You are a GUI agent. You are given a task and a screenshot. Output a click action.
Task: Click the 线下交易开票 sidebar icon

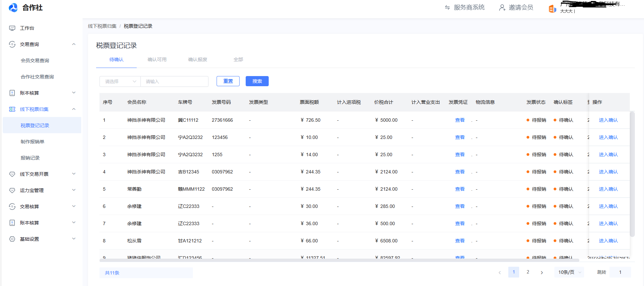click(12, 174)
